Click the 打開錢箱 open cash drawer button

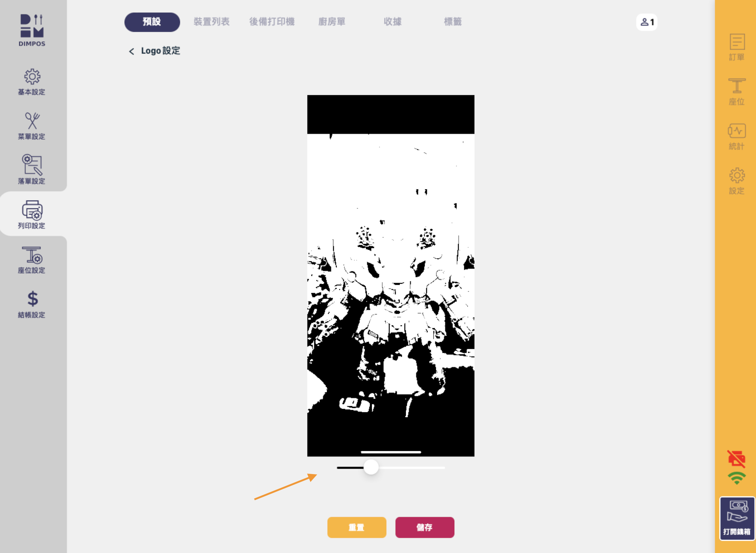coord(737,518)
